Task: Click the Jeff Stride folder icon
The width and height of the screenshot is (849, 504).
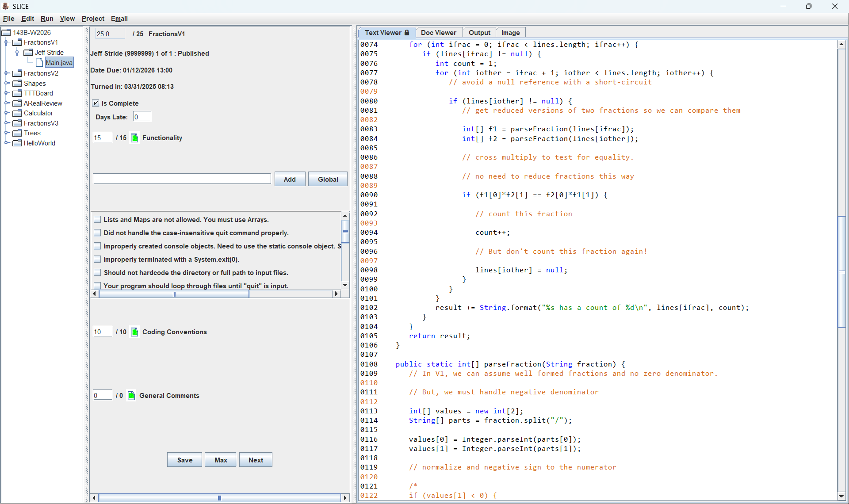Action: click(x=28, y=52)
